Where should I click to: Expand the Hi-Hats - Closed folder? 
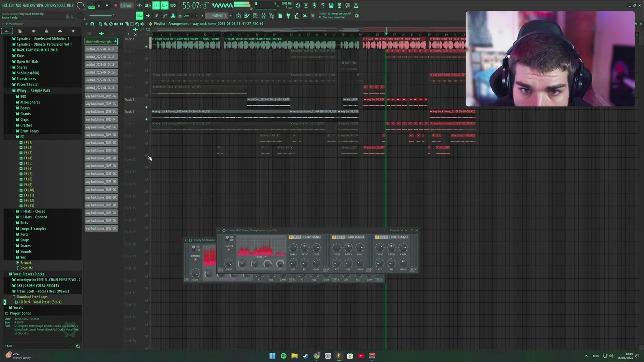(x=33, y=211)
